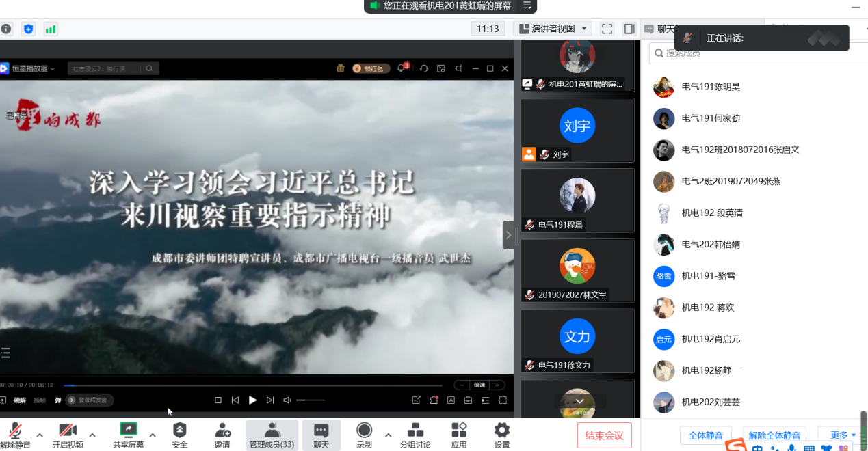The width and height of the screenshot is (868, 451).
Task: Open Breakout Rooms (分组讨论)
Action: coord(415,435)
